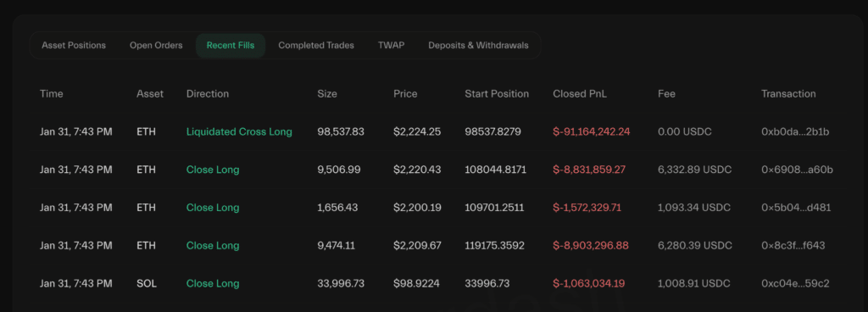Click the Fee column header
The width and height of the screenshot is (868, 312).
[x=666, y=94]
